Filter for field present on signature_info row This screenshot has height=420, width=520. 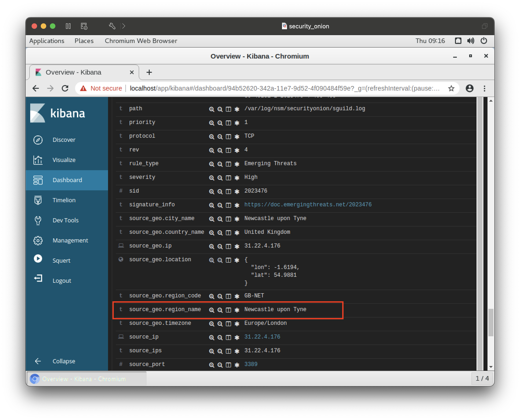(x=237, y=205)
